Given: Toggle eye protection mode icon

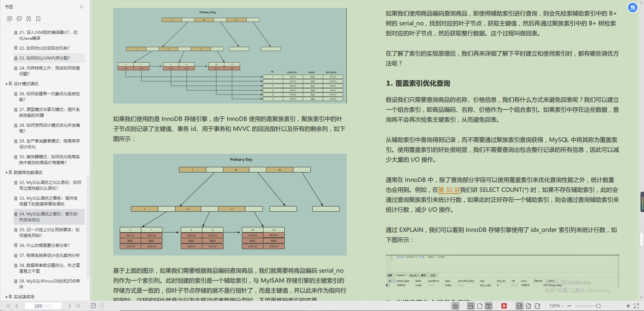Looking at the screenshot, I should (455, 306).
